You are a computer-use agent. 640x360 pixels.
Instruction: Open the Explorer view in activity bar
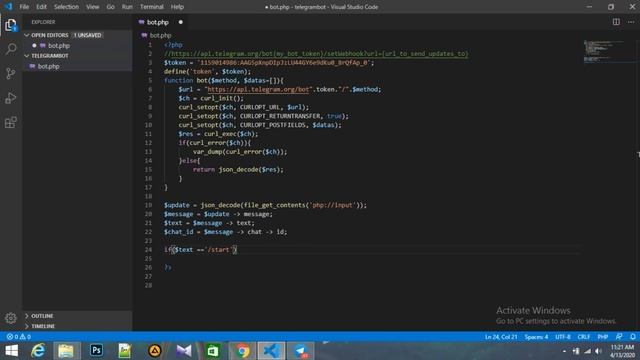11,25
